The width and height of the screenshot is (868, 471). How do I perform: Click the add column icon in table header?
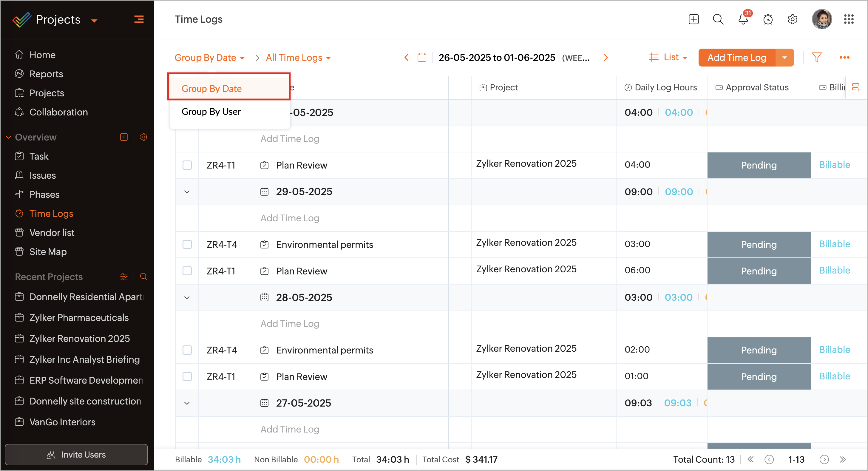point(856,88)
